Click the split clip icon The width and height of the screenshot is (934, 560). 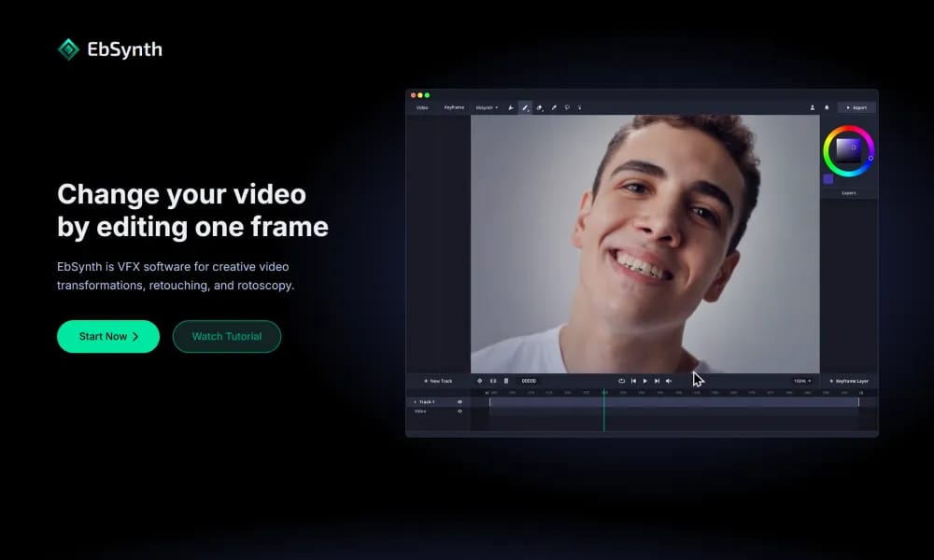tap(493, 381)
